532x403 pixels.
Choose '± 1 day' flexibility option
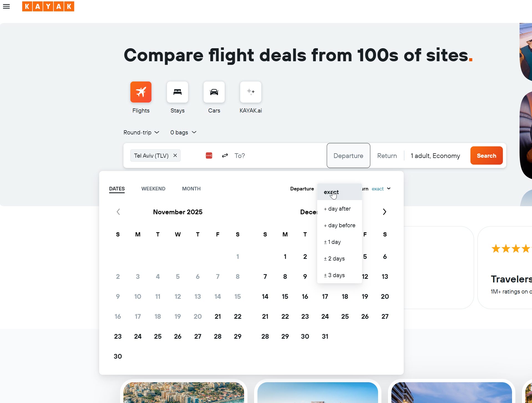click(x=340, y=242)
